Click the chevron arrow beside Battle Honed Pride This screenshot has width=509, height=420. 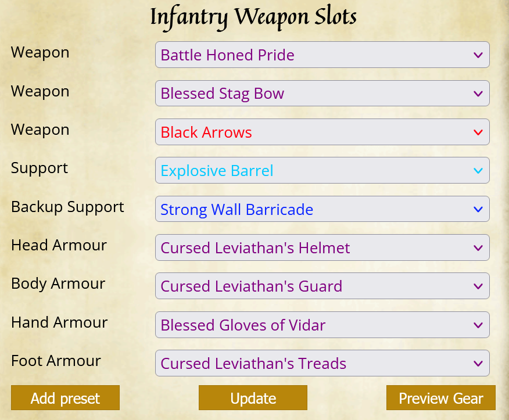click(x=478, y=55)
